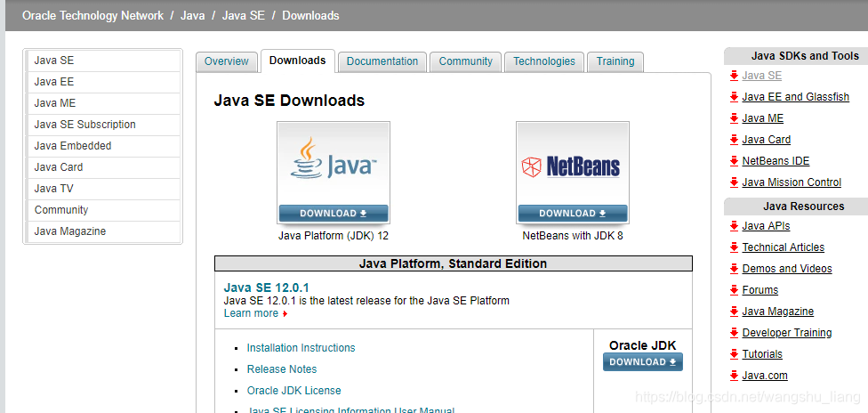Viewport: 868px width, 413px height.
Task: Open Java Embedded sidebar item
Action: (x=104, y=146)
